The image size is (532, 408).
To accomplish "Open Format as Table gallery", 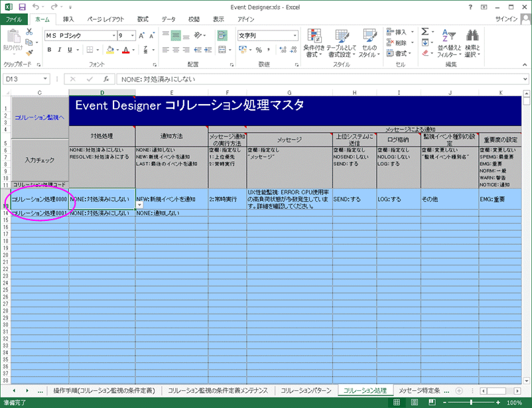I will tap(342, 43).
